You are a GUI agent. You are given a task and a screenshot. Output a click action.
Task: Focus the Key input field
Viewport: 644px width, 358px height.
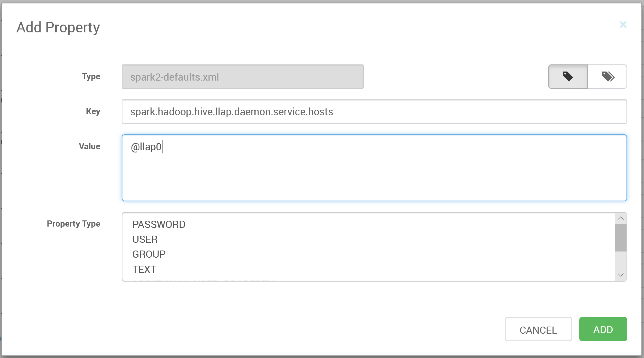coord(374,112)
